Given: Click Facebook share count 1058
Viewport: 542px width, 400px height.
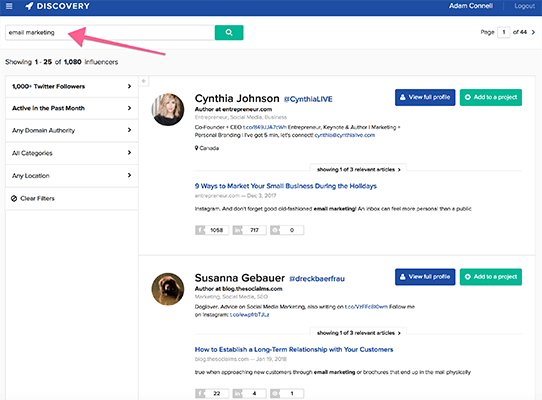Looking at the screenshot, I should point(212,230).
